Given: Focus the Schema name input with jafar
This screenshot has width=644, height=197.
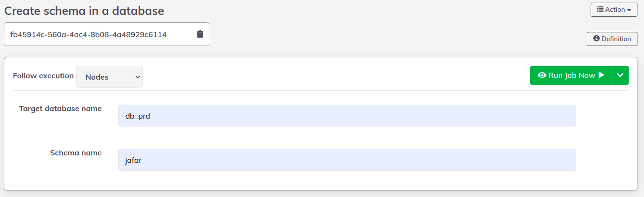Looking at the screenshot, I should click(346, 160).
